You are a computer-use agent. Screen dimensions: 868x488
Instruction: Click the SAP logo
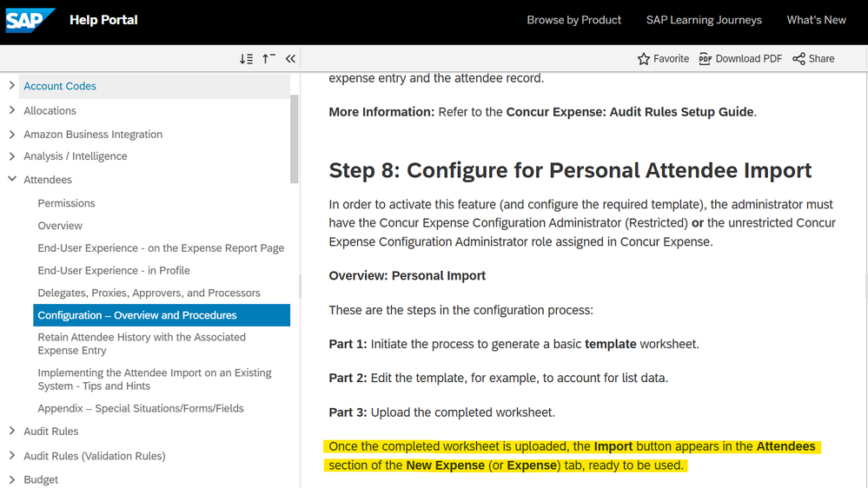(30, 21)
